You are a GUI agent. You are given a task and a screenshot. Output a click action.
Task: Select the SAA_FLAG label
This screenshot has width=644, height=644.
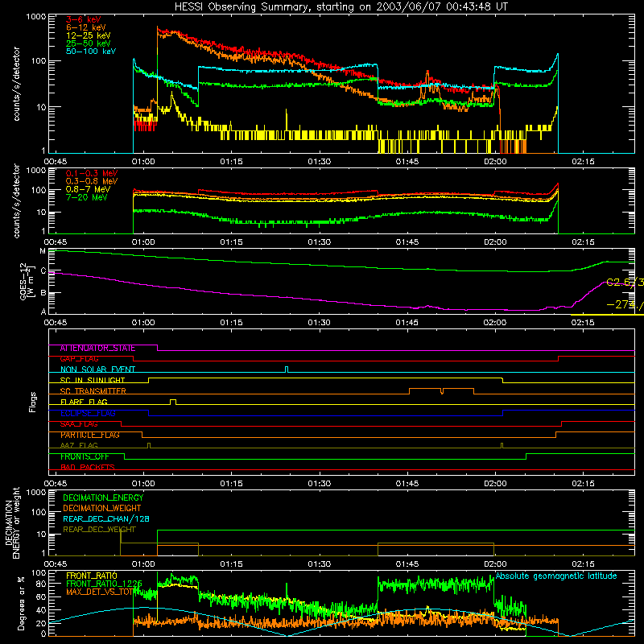(79, 424)
